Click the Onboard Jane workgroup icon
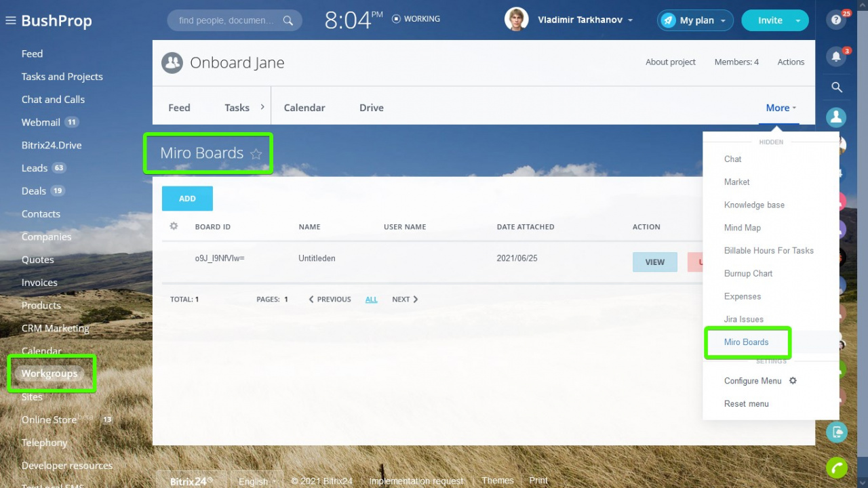This screenshot has width=868, height=488. pos(172,62)
